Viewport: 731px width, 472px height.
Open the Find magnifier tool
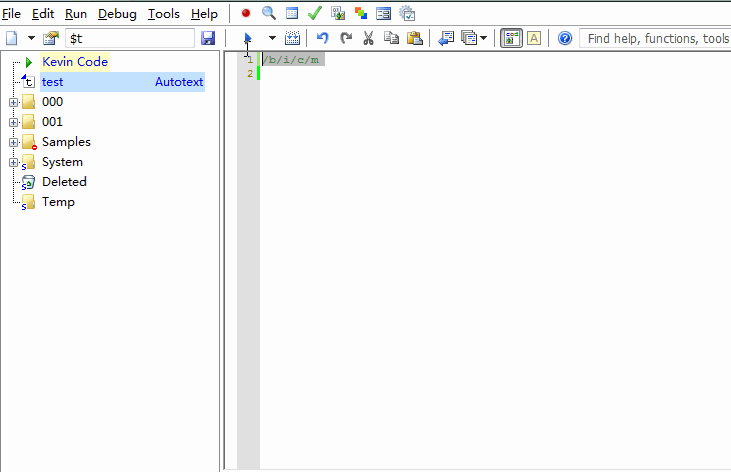point(269,14)
